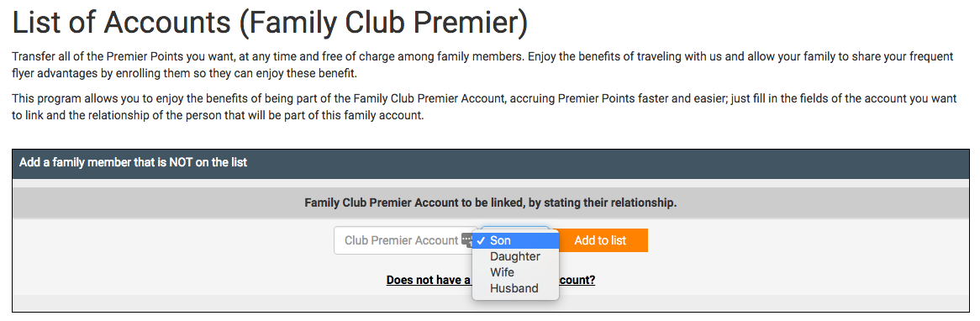
Task: Click the orange Add to list button
Action: click(x=600, y=240)
